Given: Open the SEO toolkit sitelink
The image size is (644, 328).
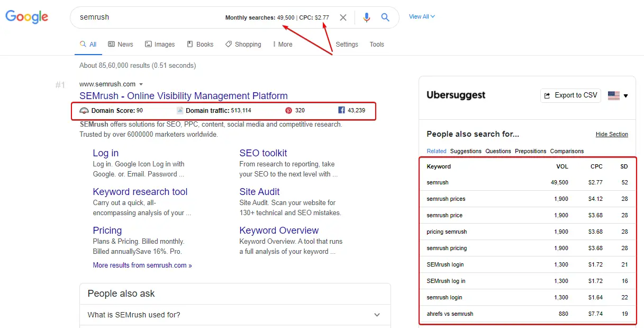Looking at the screenshot, I should point(263,153).
